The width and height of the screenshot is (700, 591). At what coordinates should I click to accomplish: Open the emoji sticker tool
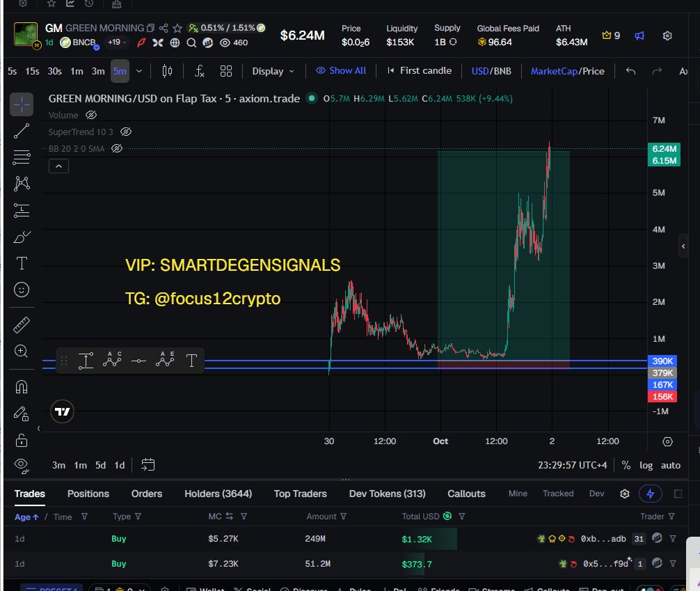point(22,290)
